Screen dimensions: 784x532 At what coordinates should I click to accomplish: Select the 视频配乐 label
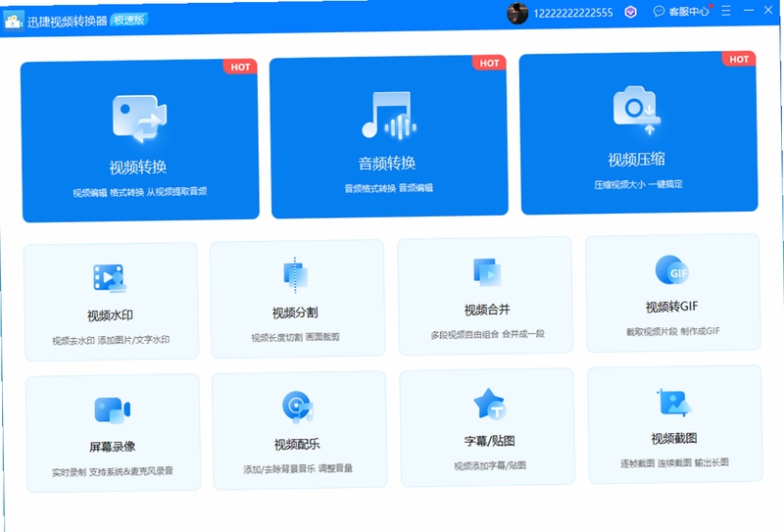click(x=297, y=444)
